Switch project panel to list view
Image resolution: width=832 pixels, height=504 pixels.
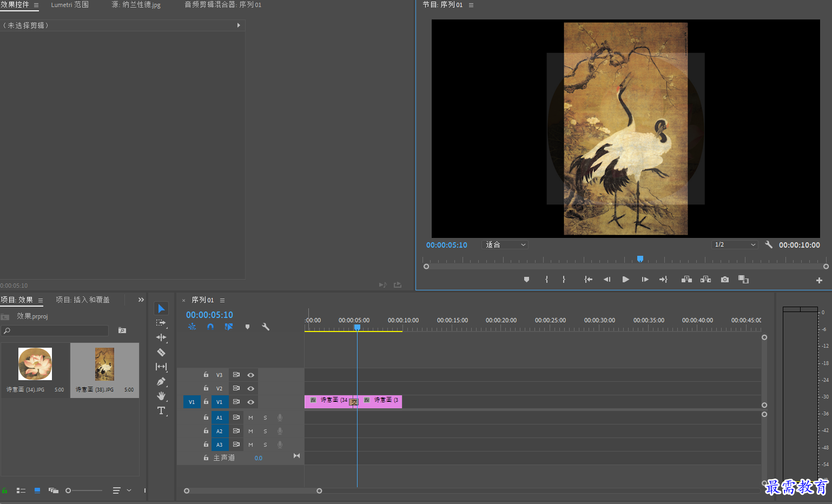coord(21,490)
